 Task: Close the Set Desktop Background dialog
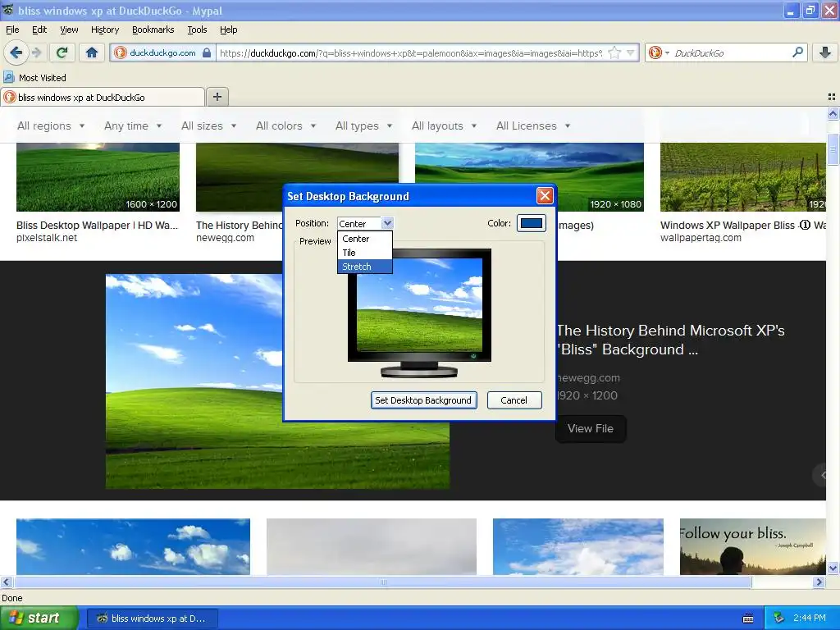545,195
